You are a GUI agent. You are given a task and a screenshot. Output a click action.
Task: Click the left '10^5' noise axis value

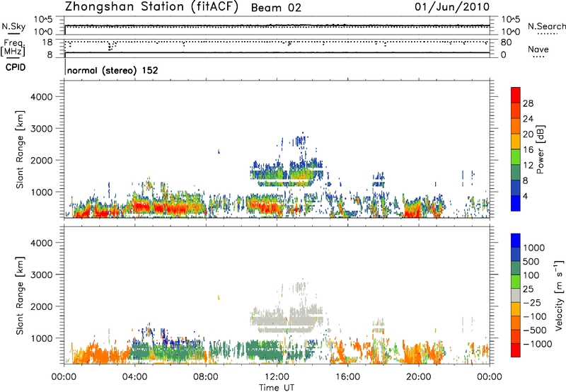click(x=43, y=20)
